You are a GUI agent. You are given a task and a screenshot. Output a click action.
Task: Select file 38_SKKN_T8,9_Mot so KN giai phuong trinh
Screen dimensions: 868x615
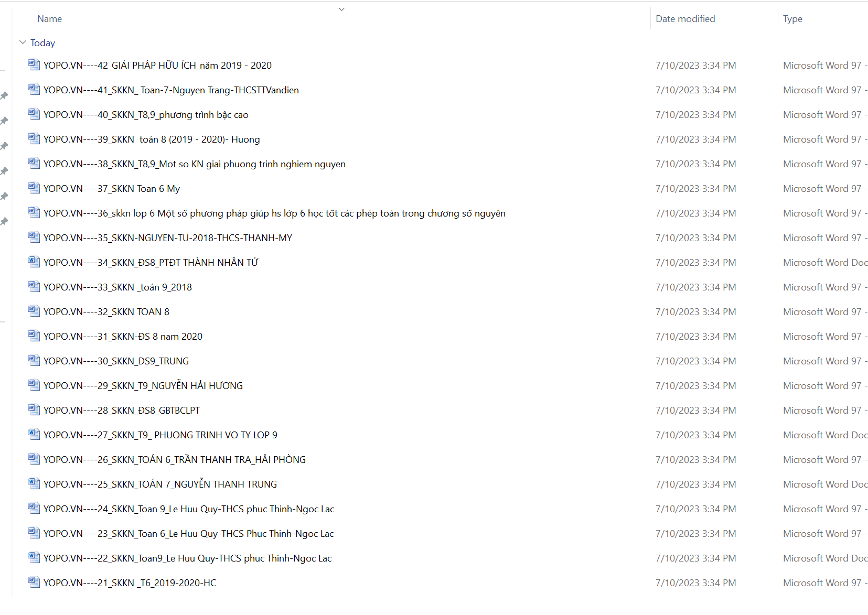(x=194, y=164)
